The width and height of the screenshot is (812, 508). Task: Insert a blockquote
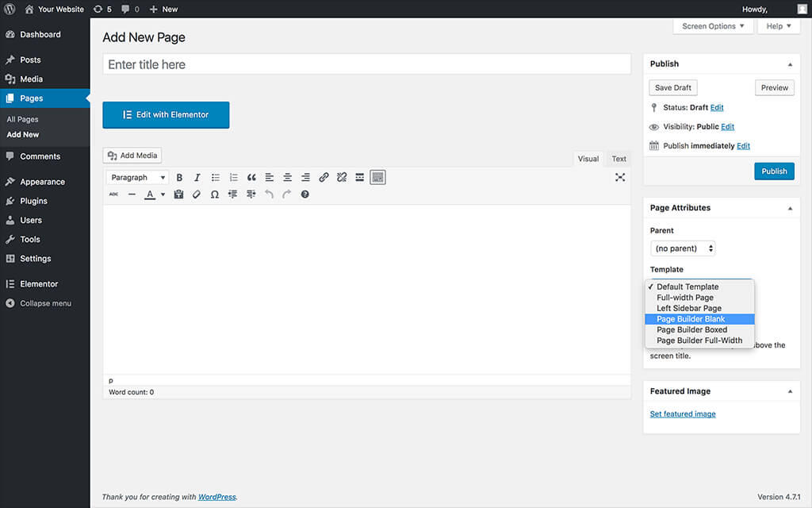[251, 177]
